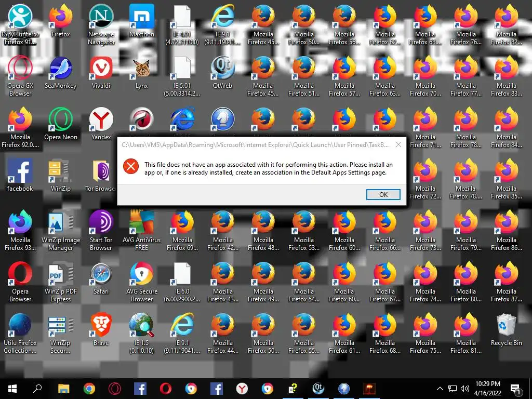Select the Start Tor Browser shortcut
The height and width of the screenshot is (399, 532).
[101, 231]
